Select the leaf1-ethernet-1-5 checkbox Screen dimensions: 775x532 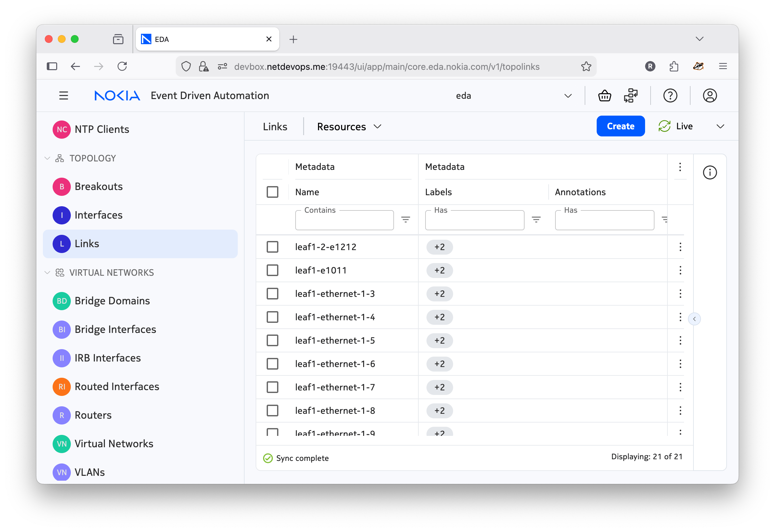pyautogui.click(x=273, y=340)
